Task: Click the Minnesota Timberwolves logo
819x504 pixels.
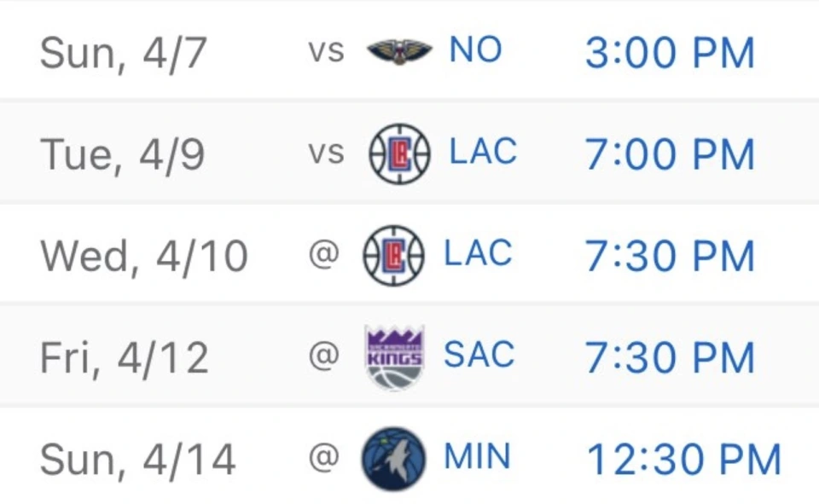Action: (x=393, y=459)
